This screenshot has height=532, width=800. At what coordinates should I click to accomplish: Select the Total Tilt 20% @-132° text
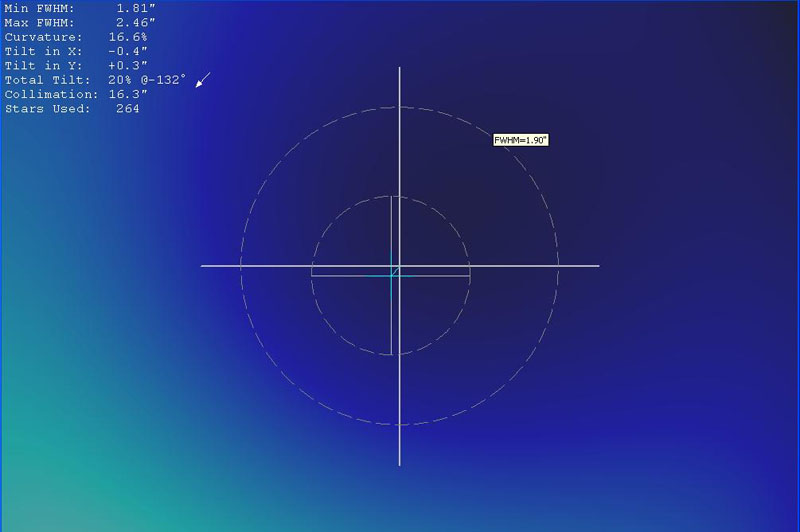click(x=95, y=80)
